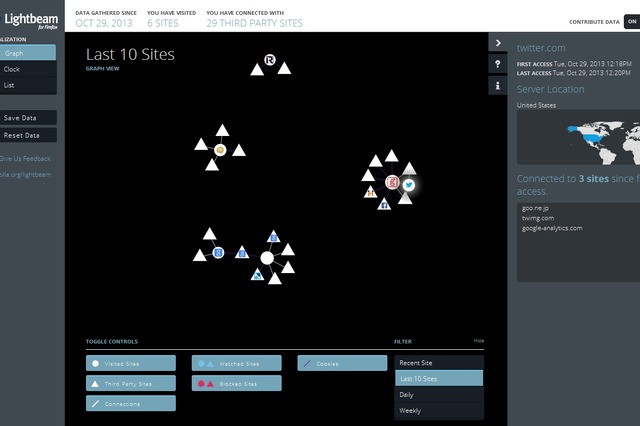Click the Lightbeam for Firefox logo
The image size is (640, 426).
(x=31, y=21)
